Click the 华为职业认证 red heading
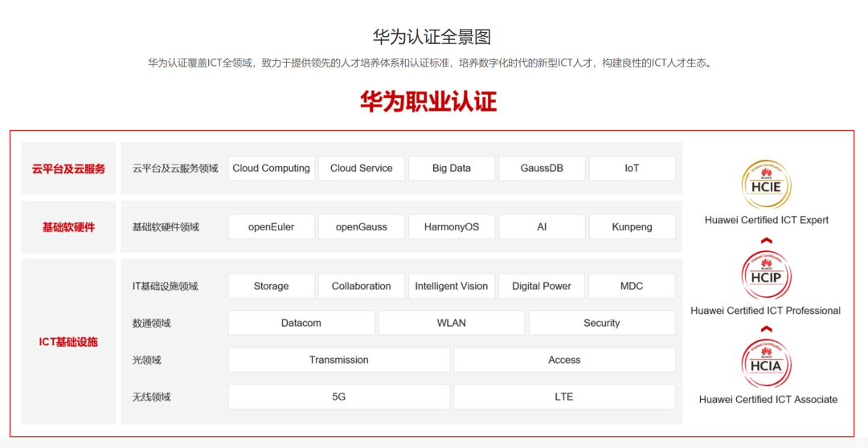Viewport: 868px width, 448px height. tap(428, 101)
